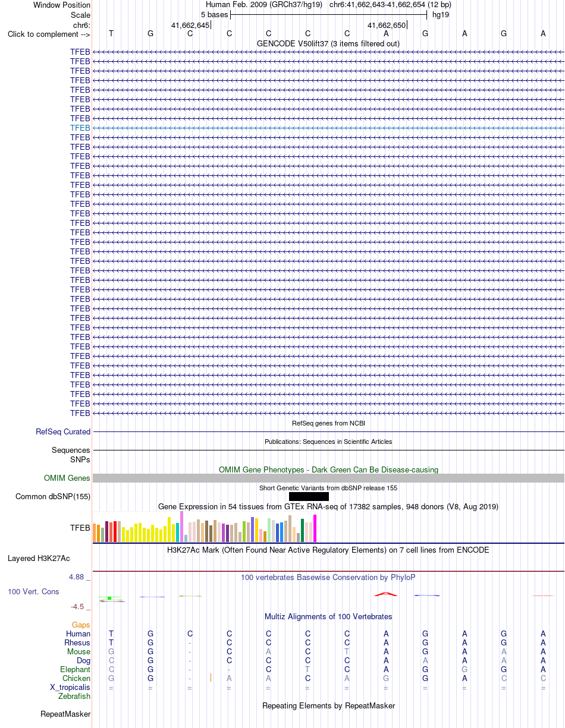Open 'Multiz Alignments of 100 Vertebrates' title
The image size is (565, 728).
click(x=328, y=617)
